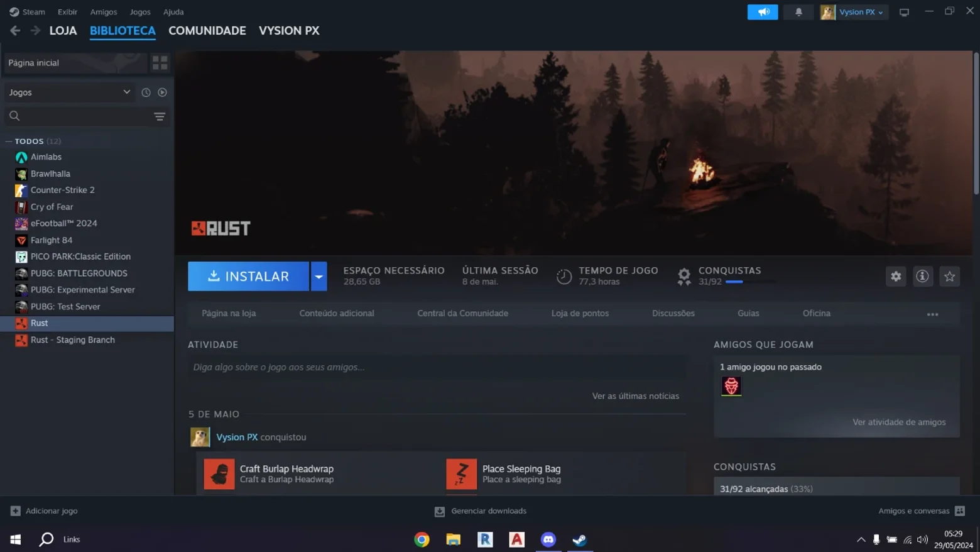
Task: Open the VYSION PX profile tab
Action: (x=289, y=31)
